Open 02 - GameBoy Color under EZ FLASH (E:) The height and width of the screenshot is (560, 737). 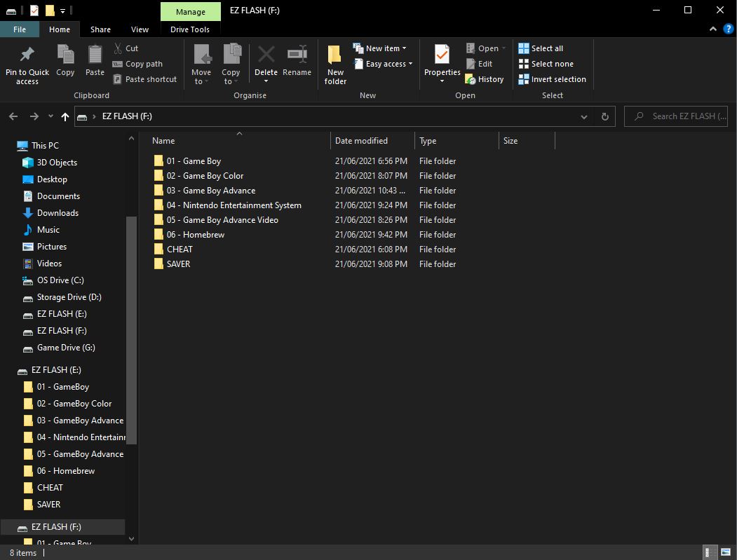click(67, 404)
